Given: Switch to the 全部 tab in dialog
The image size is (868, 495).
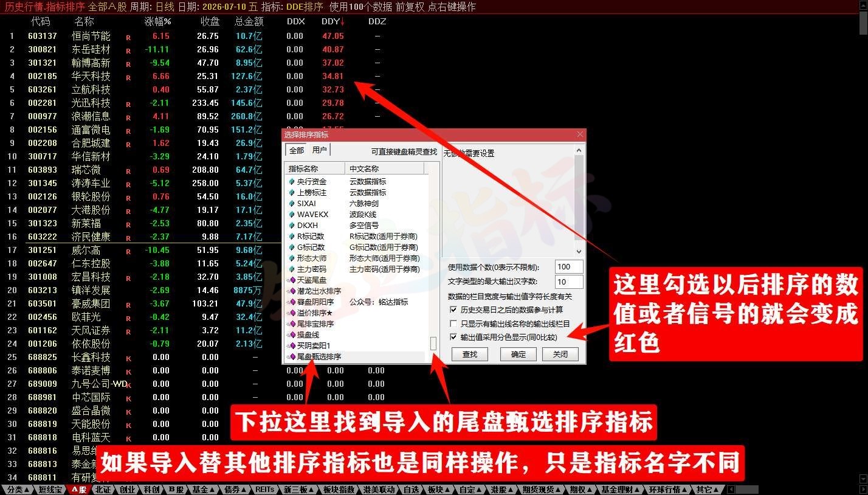Looking at the screenshot, I should click(297, 150).
